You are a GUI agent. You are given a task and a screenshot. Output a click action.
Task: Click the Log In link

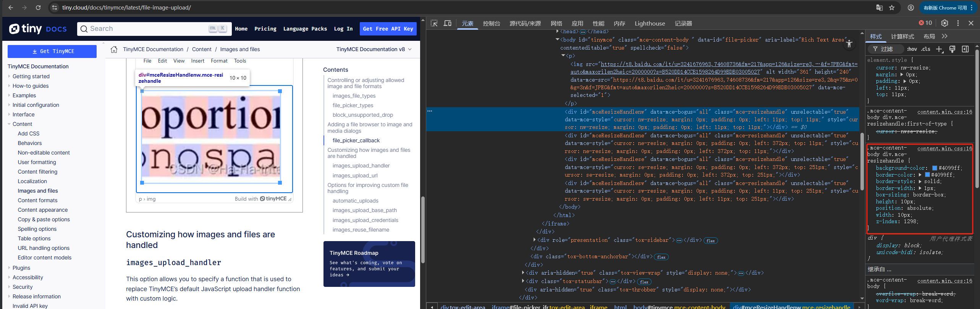[x=343, y=29]
